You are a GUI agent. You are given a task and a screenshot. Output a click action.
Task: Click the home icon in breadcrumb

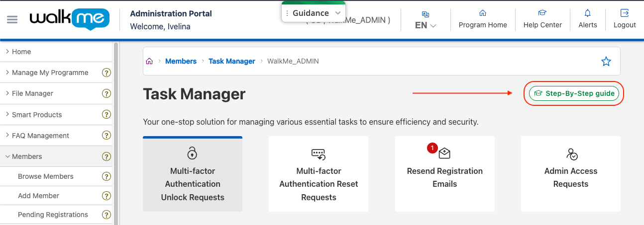point(149,61)
